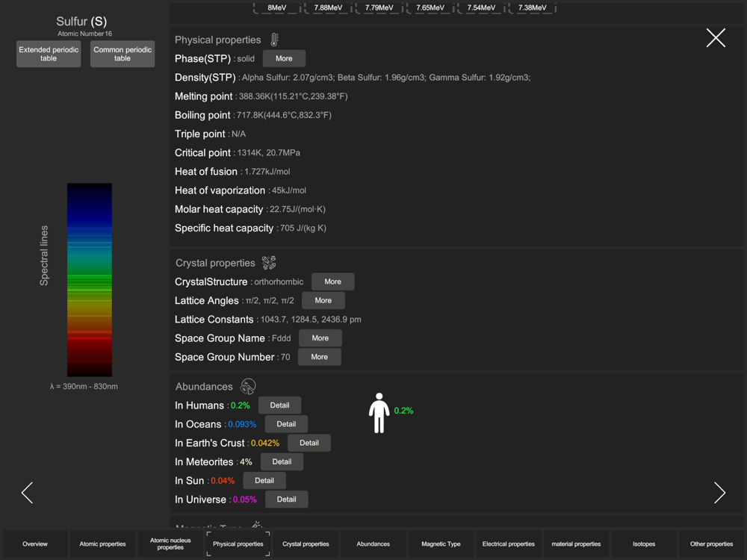Click the sulfur spectral lines color bar
The width and height of the screenshot is (747, 560).
[90, 280]
